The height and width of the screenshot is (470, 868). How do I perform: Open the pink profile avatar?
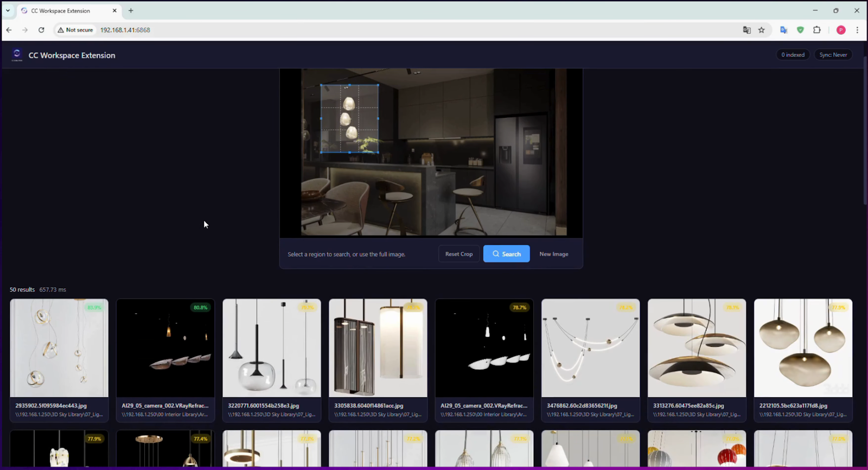tap(841, 30)
